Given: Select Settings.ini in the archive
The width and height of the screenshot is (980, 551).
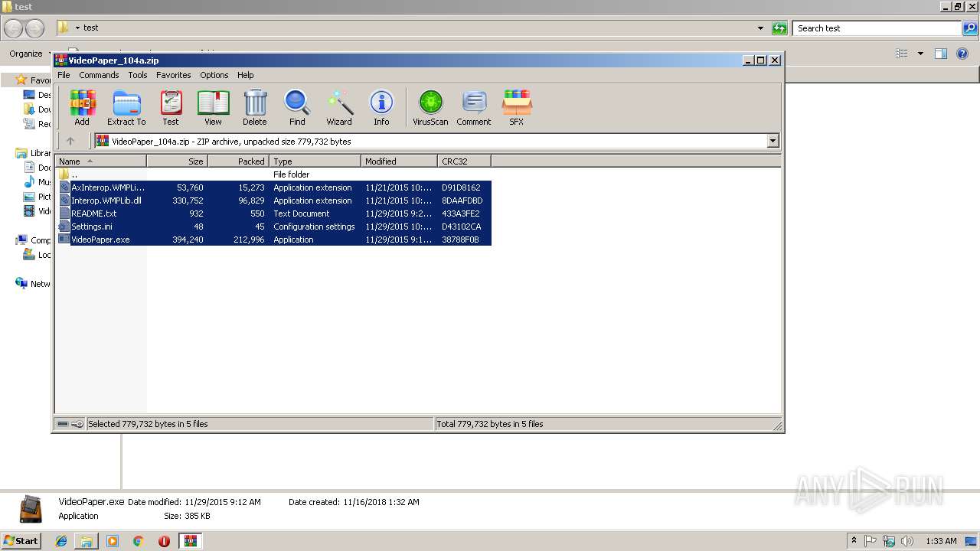Looking at the screenshot, I should 274,227.
